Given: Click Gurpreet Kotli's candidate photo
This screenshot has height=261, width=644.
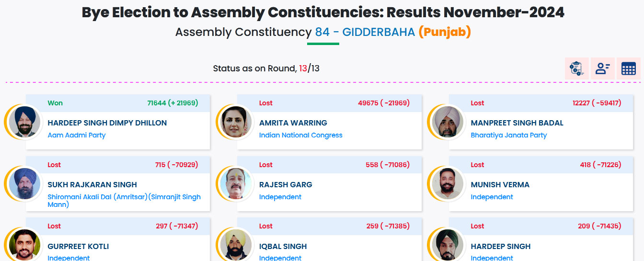Looking at the screenshot, I should click(x=24, y=245).
